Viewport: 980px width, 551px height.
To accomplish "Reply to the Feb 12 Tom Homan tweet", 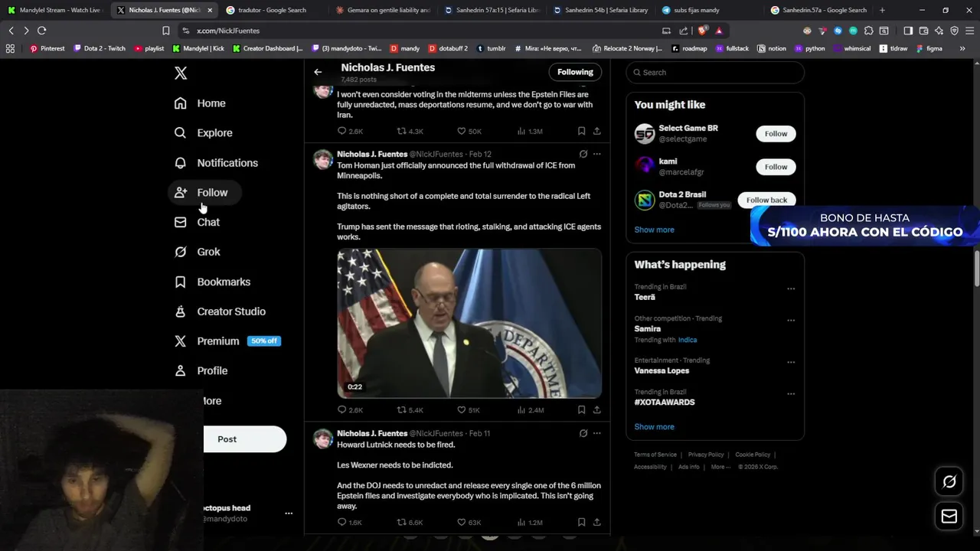I will tap(342, 410).
